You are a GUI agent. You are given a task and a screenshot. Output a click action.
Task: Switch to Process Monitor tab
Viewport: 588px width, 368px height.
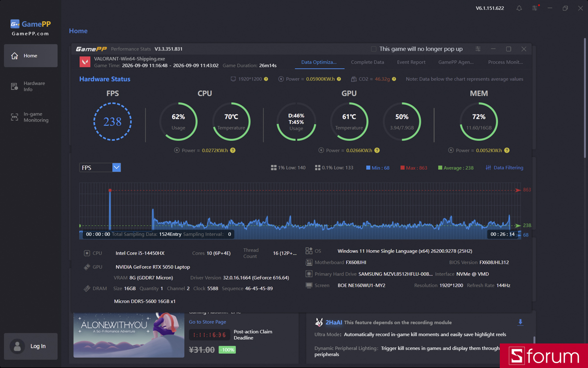505,62
